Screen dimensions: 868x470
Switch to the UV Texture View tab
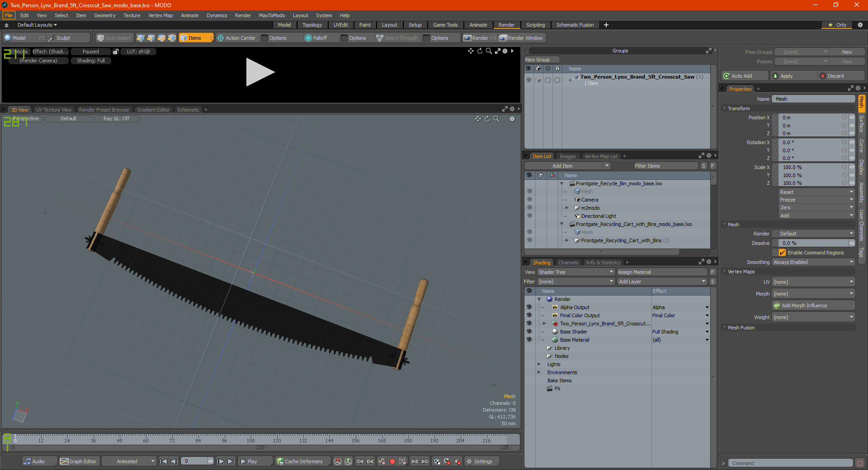pos(54,110)
